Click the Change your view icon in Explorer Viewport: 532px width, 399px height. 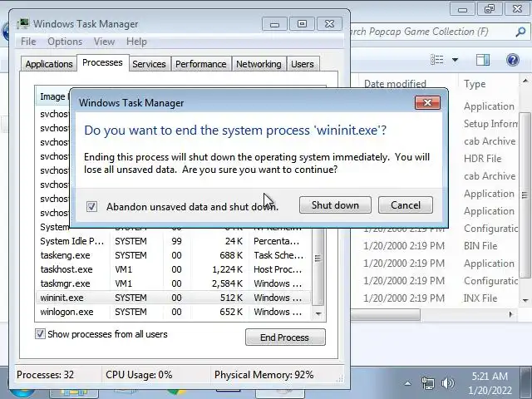click(x=436, y=60)
